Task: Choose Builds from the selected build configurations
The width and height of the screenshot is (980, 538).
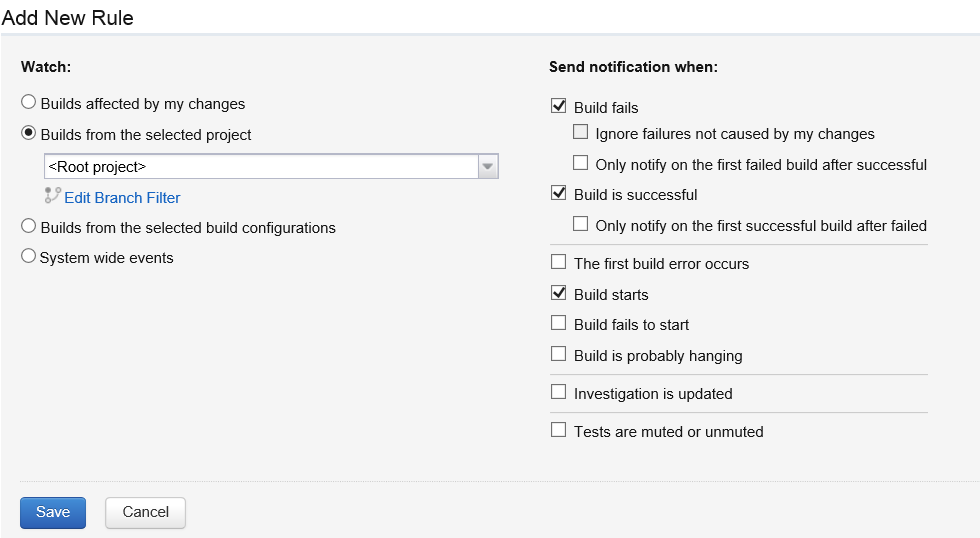Action: coord(28,226)
